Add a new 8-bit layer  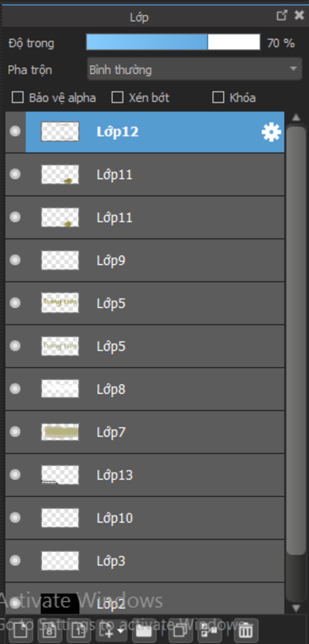point(49,630)
